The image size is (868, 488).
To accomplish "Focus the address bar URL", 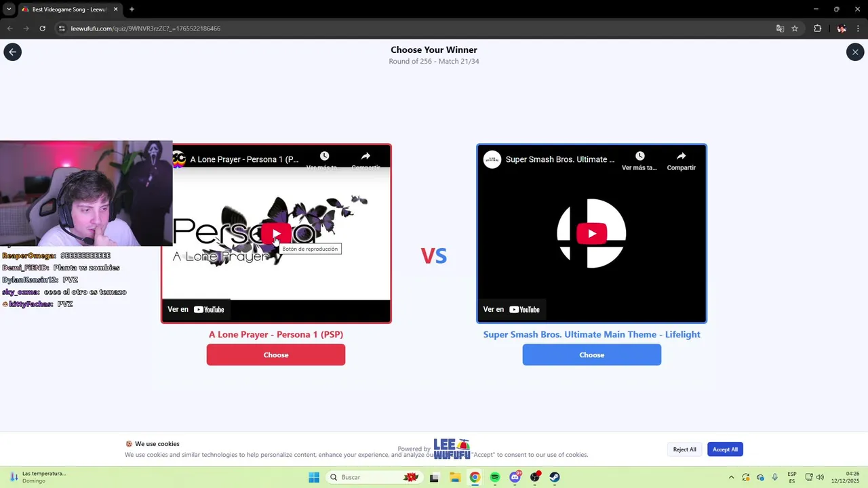I will [146, 28].
